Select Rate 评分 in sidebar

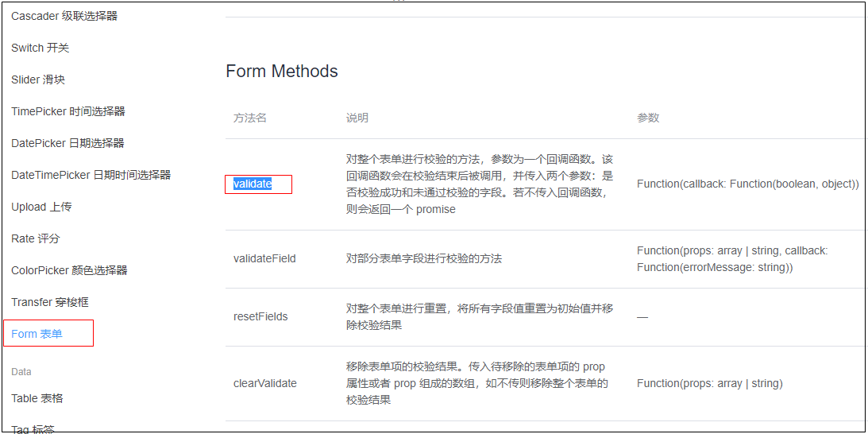36,238
